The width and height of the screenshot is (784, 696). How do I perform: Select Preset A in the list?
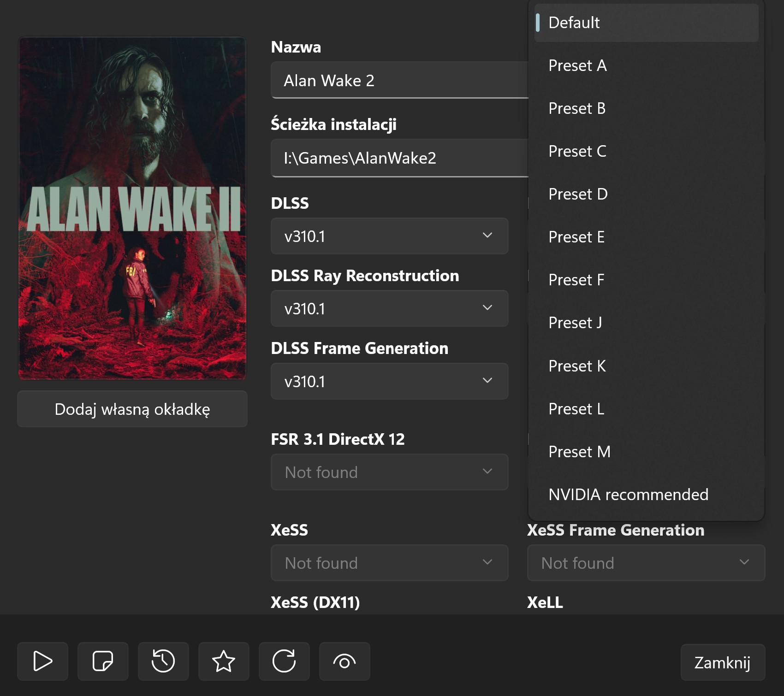(x=577, y=65)
